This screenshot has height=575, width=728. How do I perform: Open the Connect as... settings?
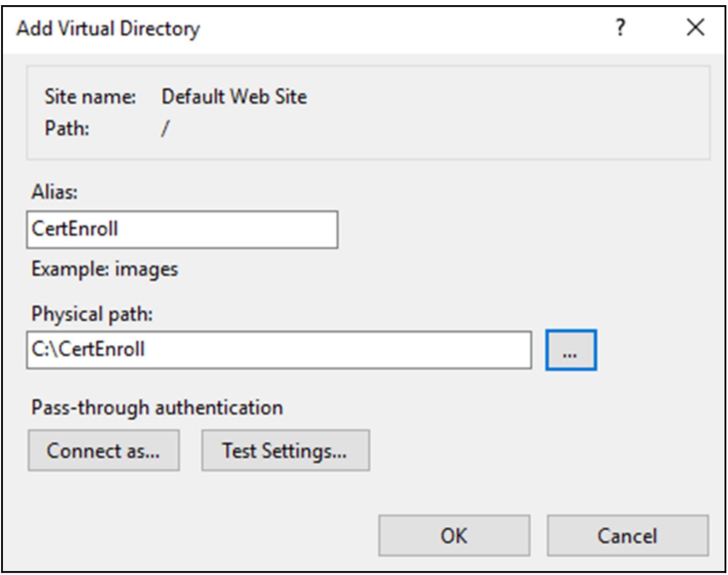[104, 450]
